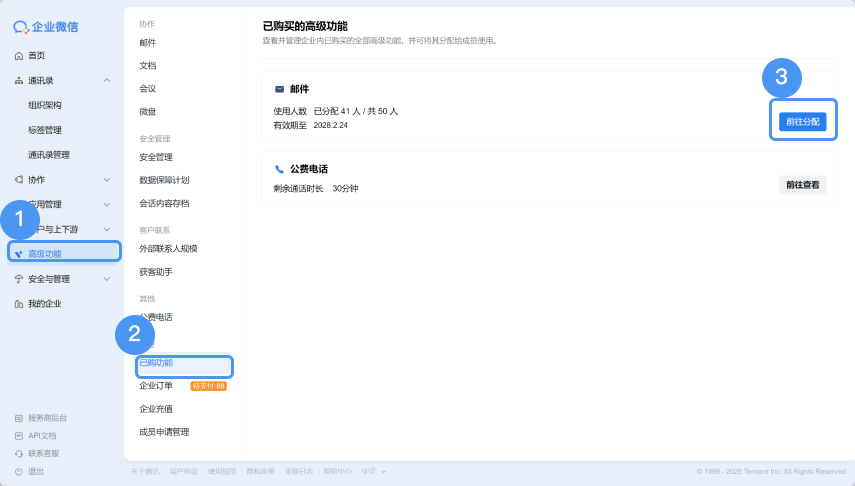
Task: Click the expiry date 2028.2.24
Action: point(330,125)
